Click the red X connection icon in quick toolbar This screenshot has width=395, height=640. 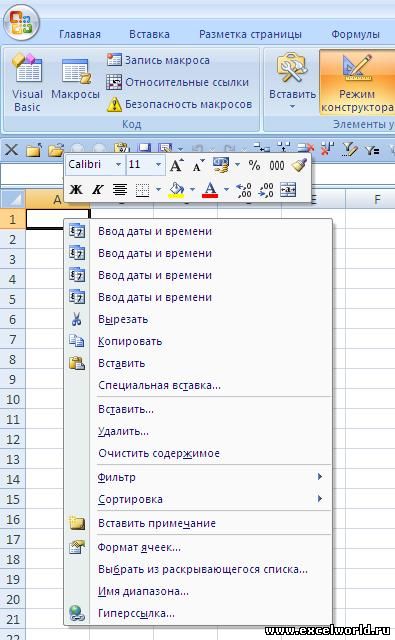click(327, 149)
